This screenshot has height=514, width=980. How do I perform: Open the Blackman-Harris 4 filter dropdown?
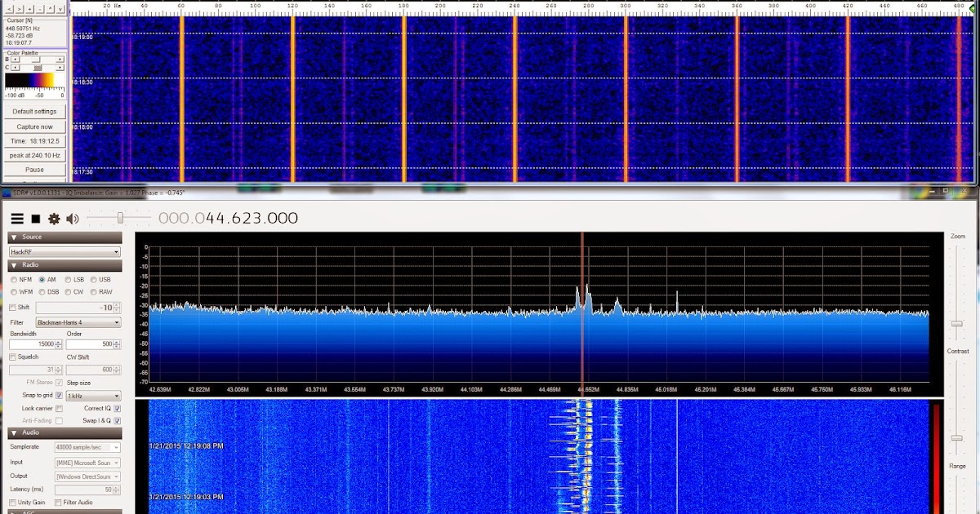point(78,322)
